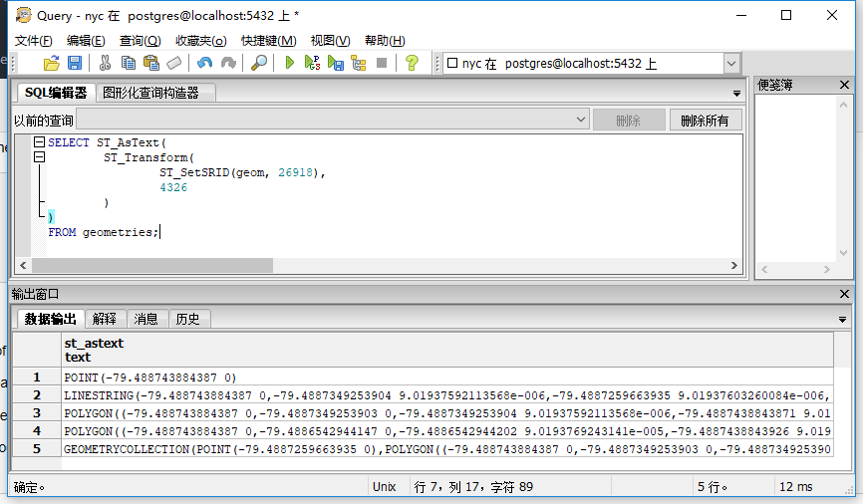
Task: Open find and replace with the magnifier icon
Action: [x=259, y=64]
